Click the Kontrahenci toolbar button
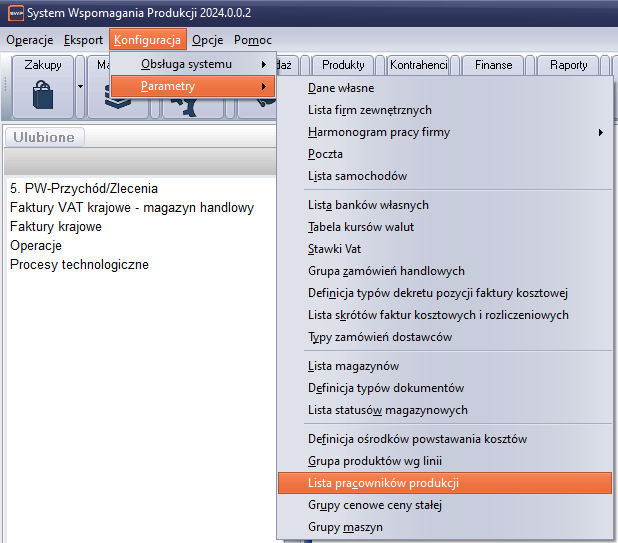 (418, 65)
